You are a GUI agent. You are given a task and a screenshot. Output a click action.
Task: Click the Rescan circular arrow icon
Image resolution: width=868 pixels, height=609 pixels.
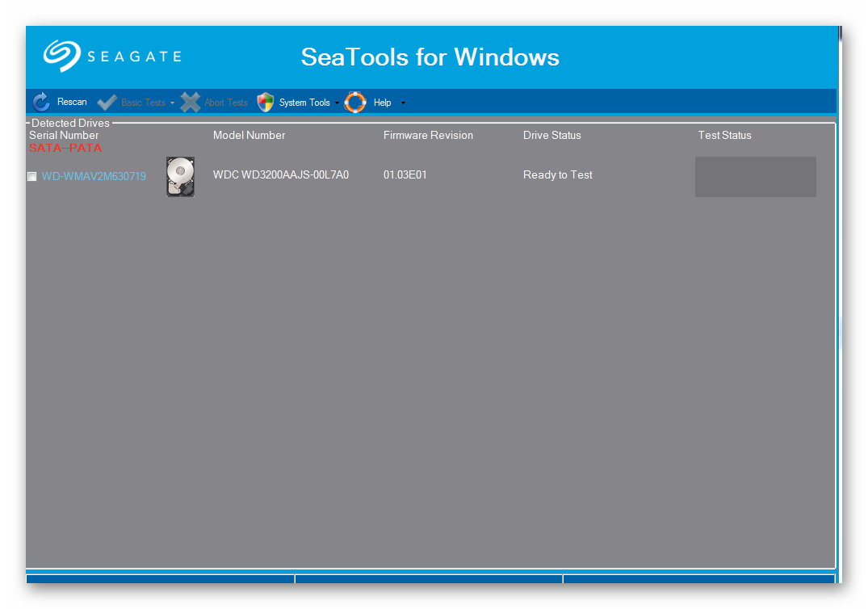pyautogui.click(x=41, y=102)
